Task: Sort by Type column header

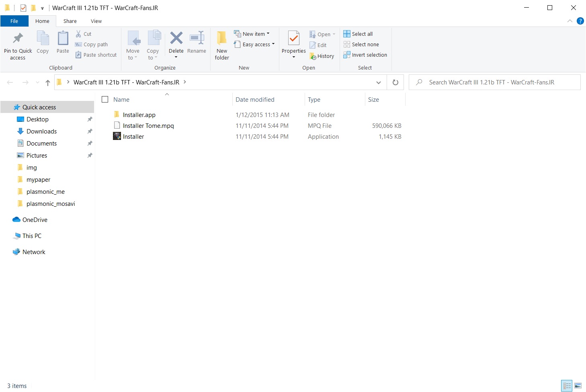Action: pos(314,100)
